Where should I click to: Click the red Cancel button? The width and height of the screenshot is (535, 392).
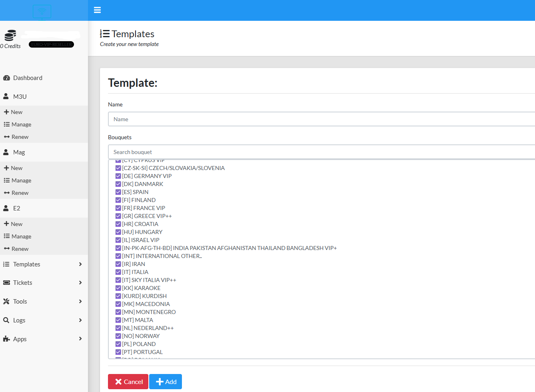pos(128,382)
